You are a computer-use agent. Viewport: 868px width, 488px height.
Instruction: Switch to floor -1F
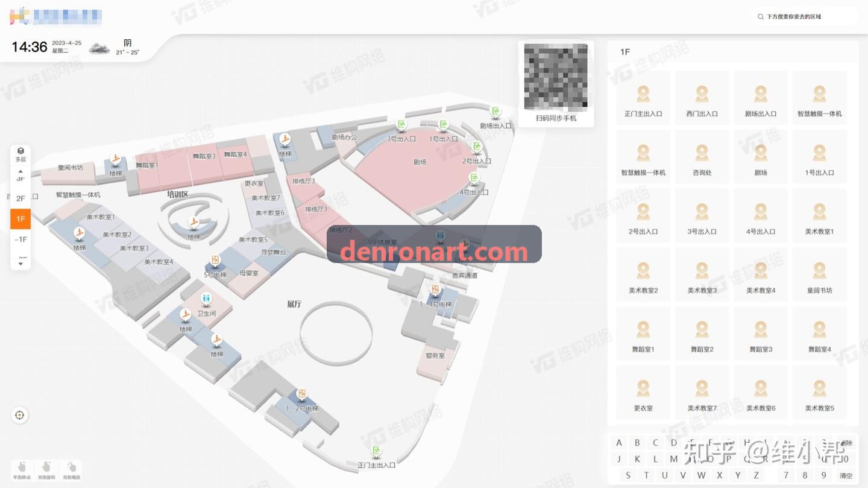pos(20,239)
